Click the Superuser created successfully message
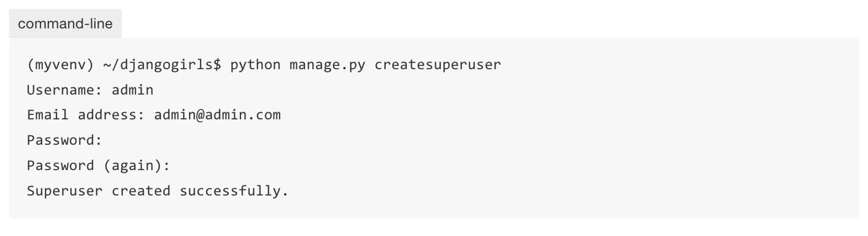 (158, 191)
